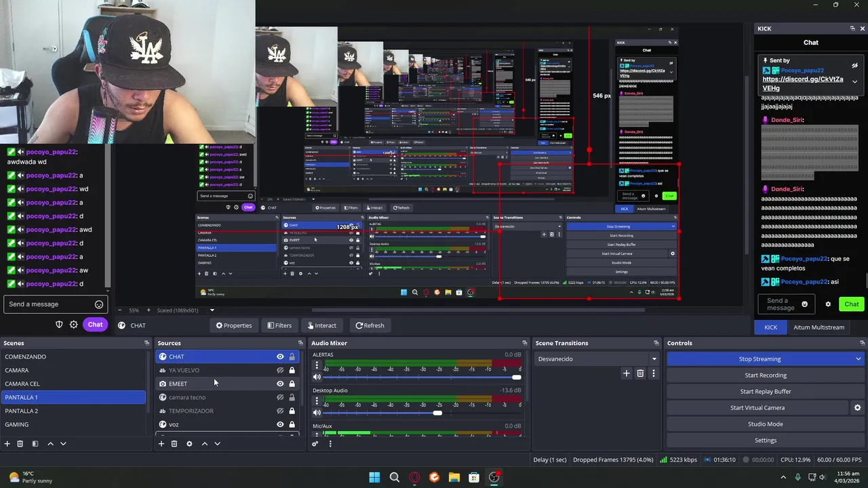Mute the Desktop Audio channel
868x488 pixels.
(317, 412)
